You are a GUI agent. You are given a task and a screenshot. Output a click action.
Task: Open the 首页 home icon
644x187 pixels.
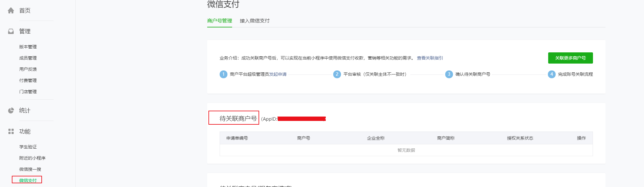pyautogui.click(x=11, y=11)
